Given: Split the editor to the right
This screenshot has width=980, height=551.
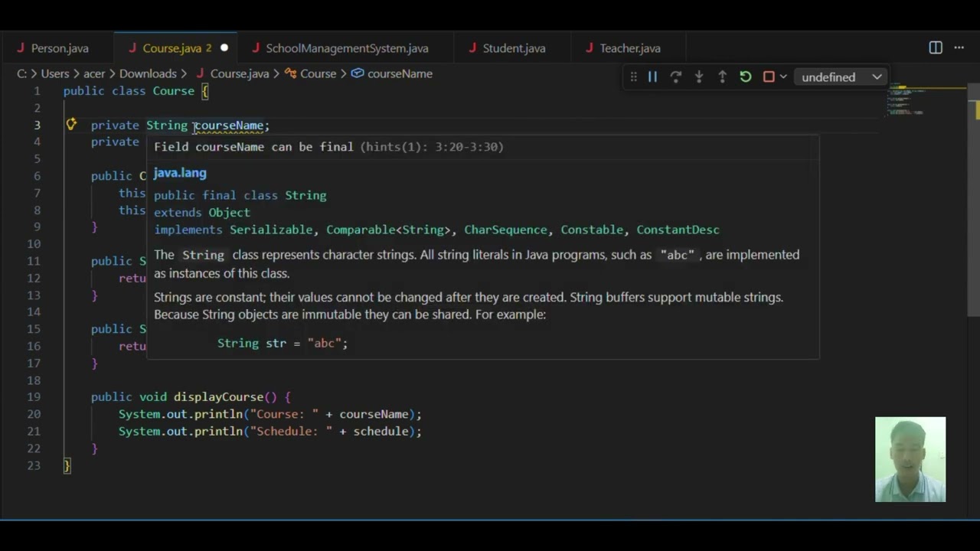Looking at the screenshot, I should (x=936, y=47).
